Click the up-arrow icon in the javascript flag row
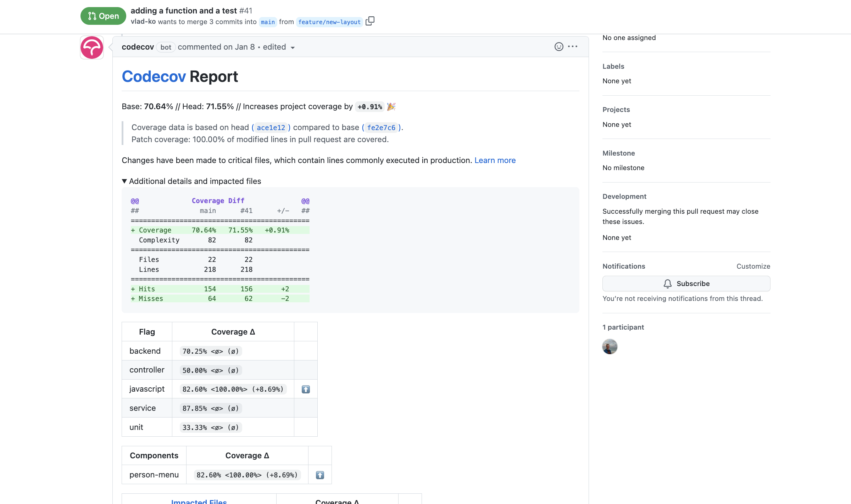This screenshot has width=851, height=504. pos(305,389)
